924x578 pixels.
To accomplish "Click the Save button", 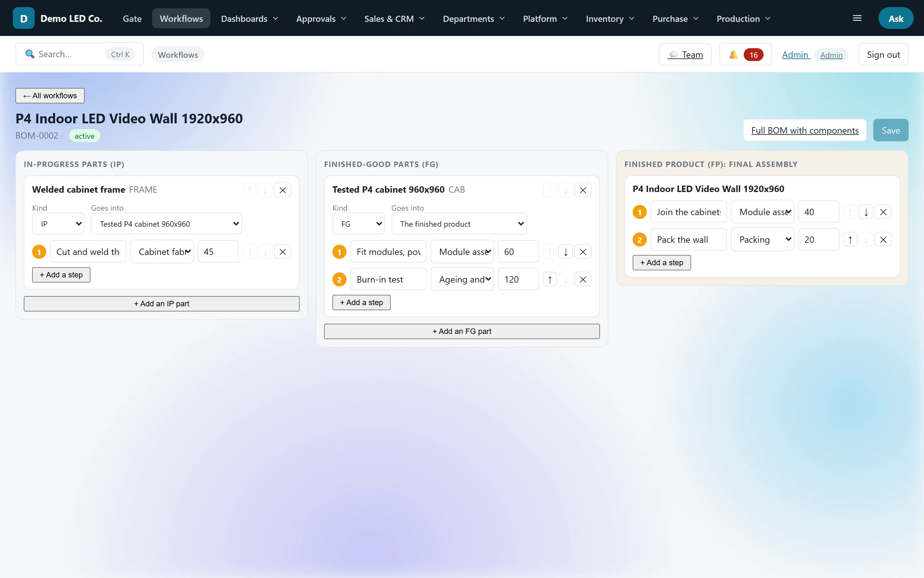I will [890, 130].
